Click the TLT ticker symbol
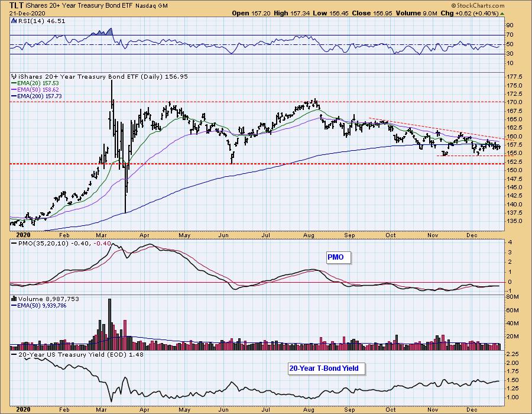Image resolution: width=532 pixels, height=414 pixels. (x=17, y=5)
